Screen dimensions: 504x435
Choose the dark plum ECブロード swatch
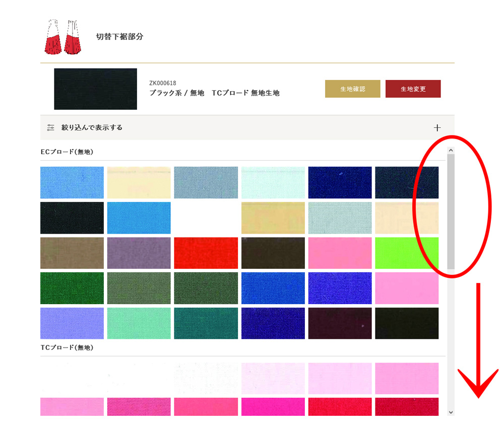tap(340, 323)
